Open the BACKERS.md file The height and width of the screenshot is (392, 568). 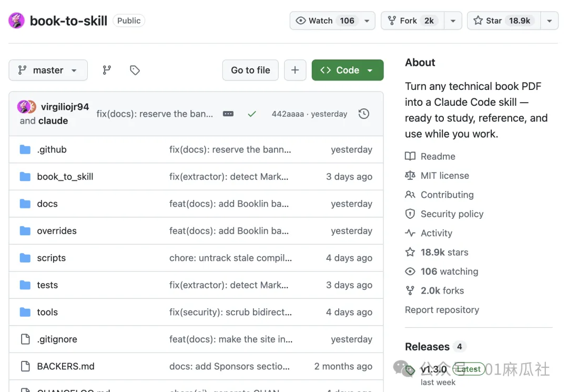point(66,366)
